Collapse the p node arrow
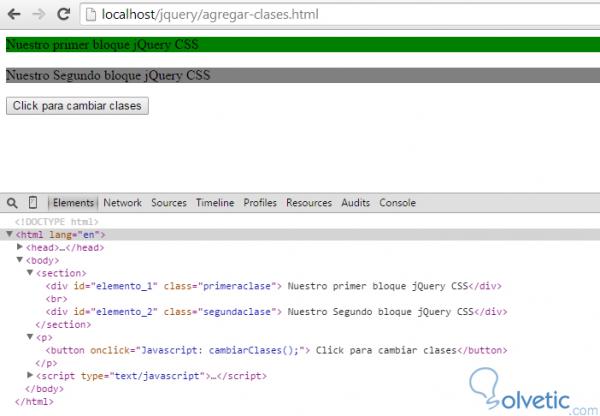Image resolution: width=600 pixels, height=416 pixels. coord(30,337)
